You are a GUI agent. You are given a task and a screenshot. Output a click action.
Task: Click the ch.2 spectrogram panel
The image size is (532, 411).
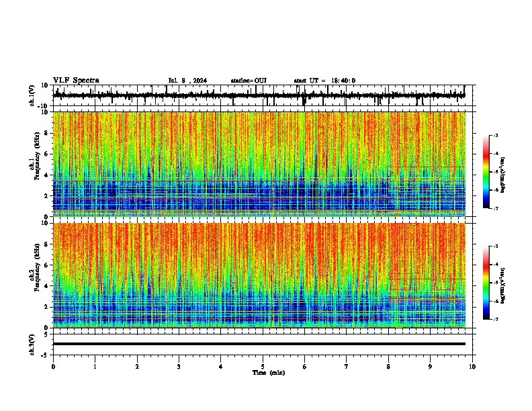(259, 275)
